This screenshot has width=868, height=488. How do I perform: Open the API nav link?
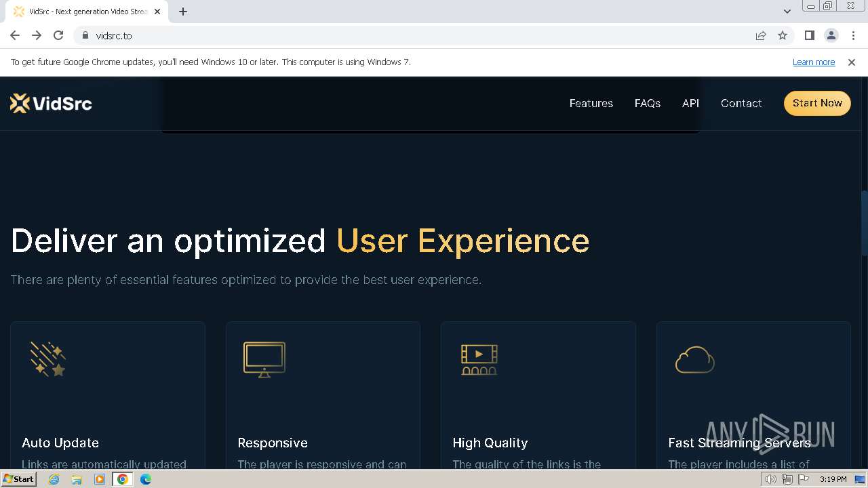(x=690, y=103)
